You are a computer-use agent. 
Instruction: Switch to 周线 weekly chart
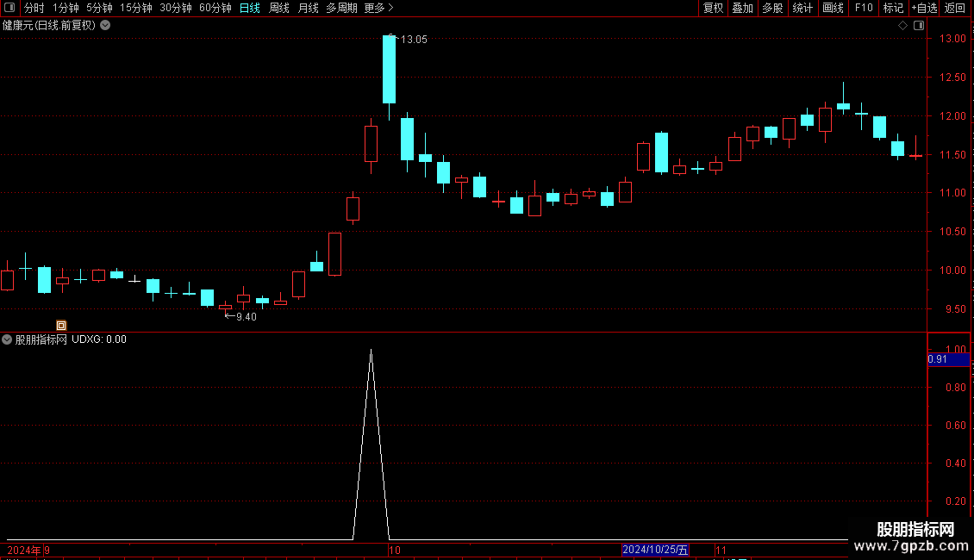click(x=279, y=8)
